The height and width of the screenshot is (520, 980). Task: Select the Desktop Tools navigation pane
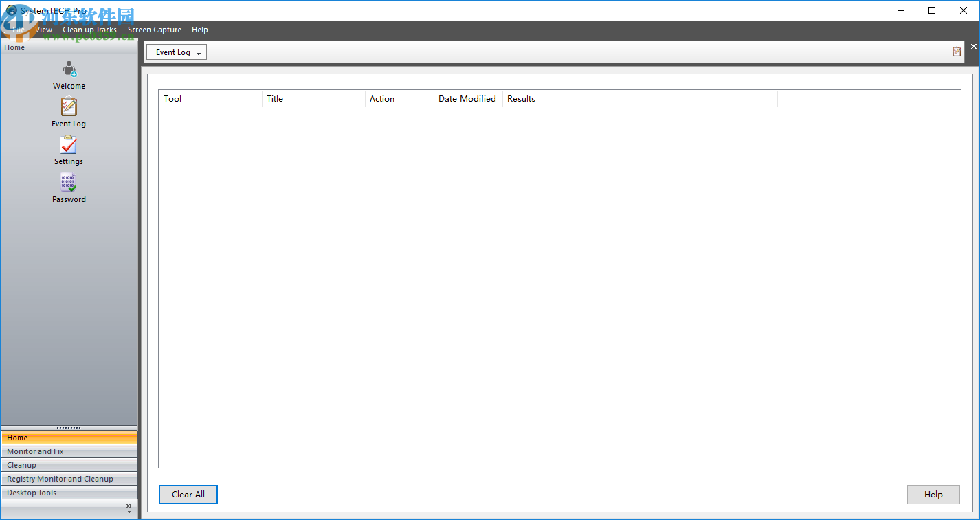(69, 493)
